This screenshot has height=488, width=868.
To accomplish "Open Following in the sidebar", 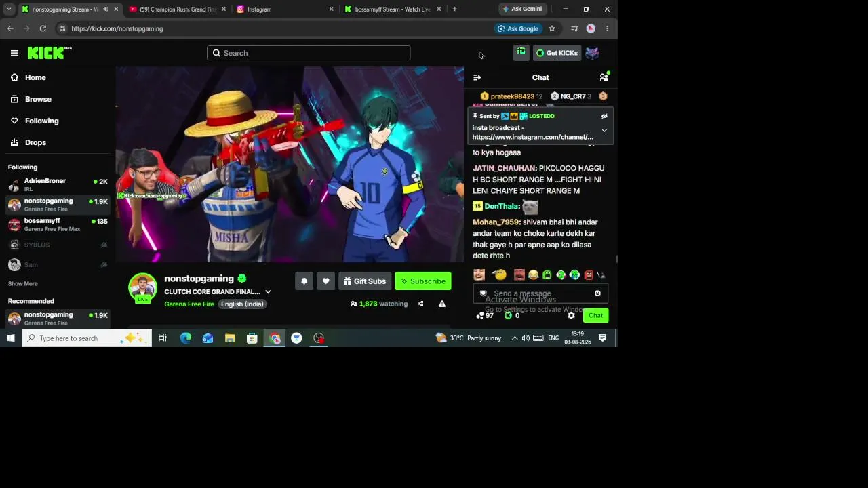I will (x=58, y=121).
